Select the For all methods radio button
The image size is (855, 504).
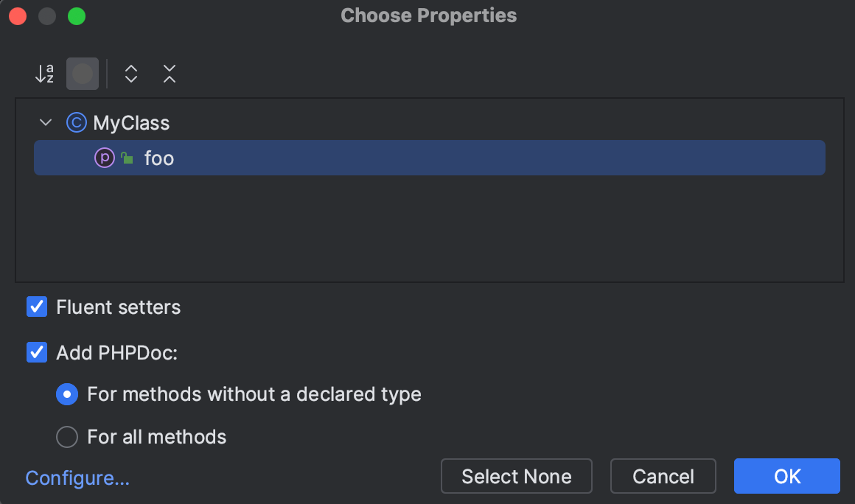(66, 437)
